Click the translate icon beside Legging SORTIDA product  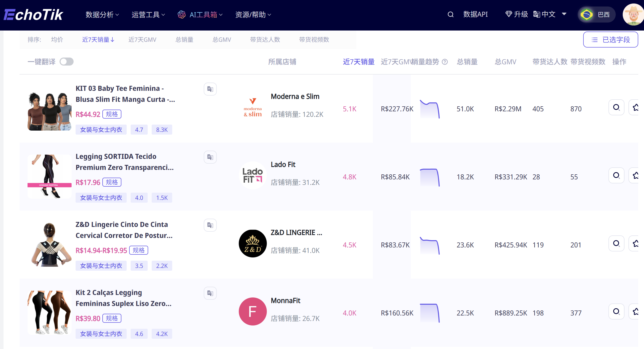210,157
